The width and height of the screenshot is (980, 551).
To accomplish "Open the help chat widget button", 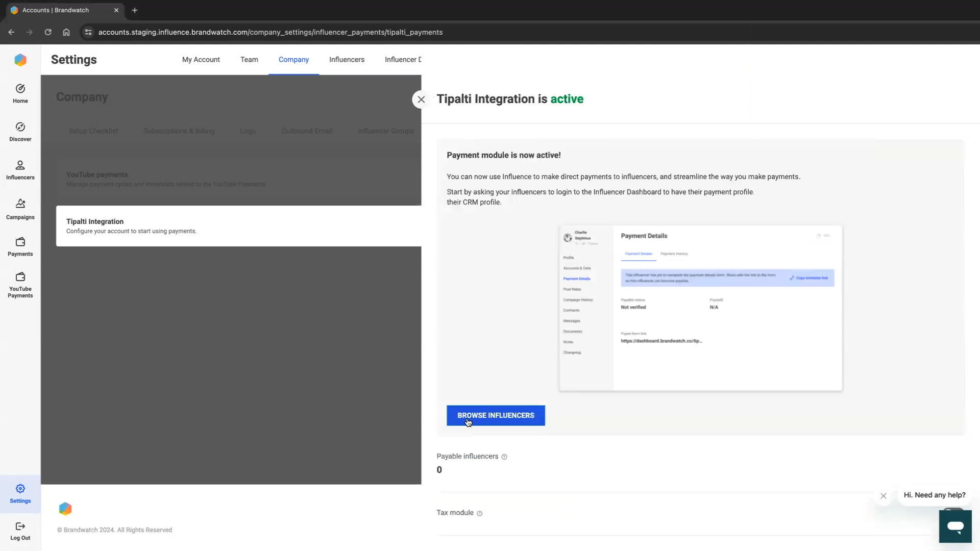I will tap(955, 526).
